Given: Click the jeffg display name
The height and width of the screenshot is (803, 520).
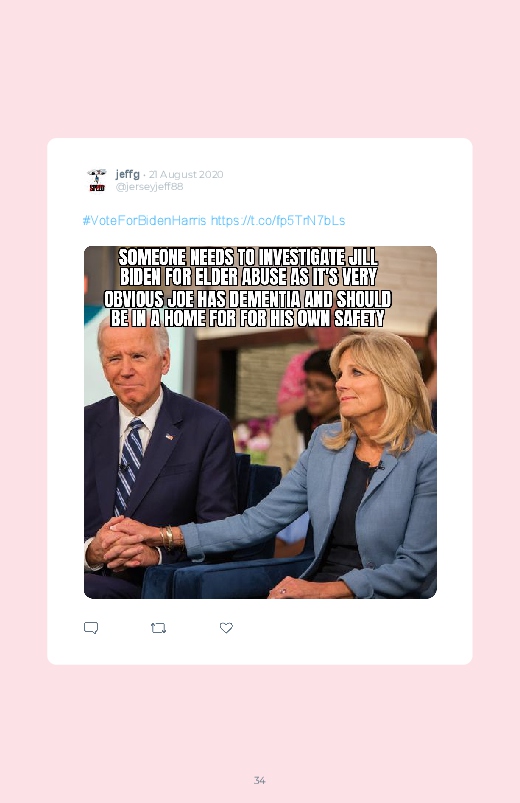Looking at the screenshot, I should point(128,174).
